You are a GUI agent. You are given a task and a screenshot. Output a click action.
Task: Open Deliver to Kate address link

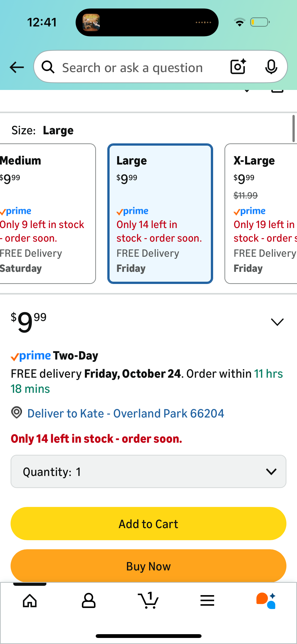[x=126, y=413]
